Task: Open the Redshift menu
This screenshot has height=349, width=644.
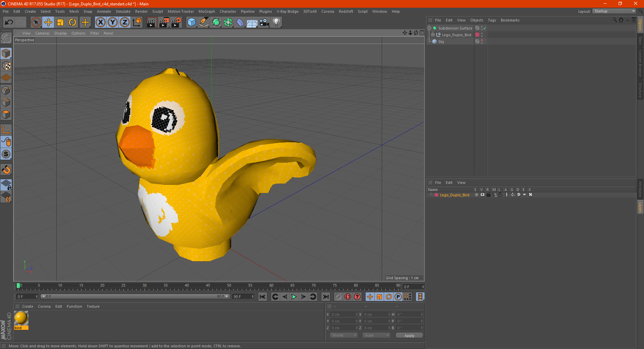Action: tap(346, 11)
